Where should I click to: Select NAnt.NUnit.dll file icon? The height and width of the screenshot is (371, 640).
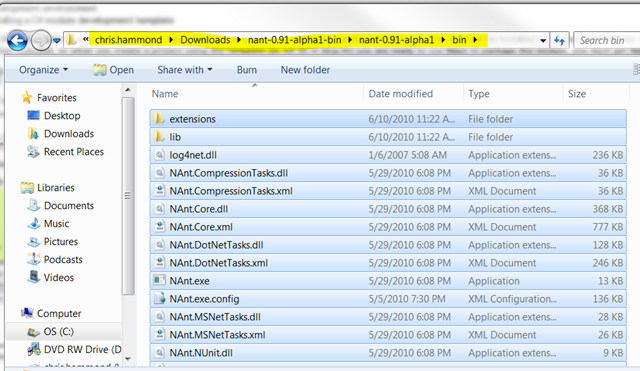pos(159,352)
